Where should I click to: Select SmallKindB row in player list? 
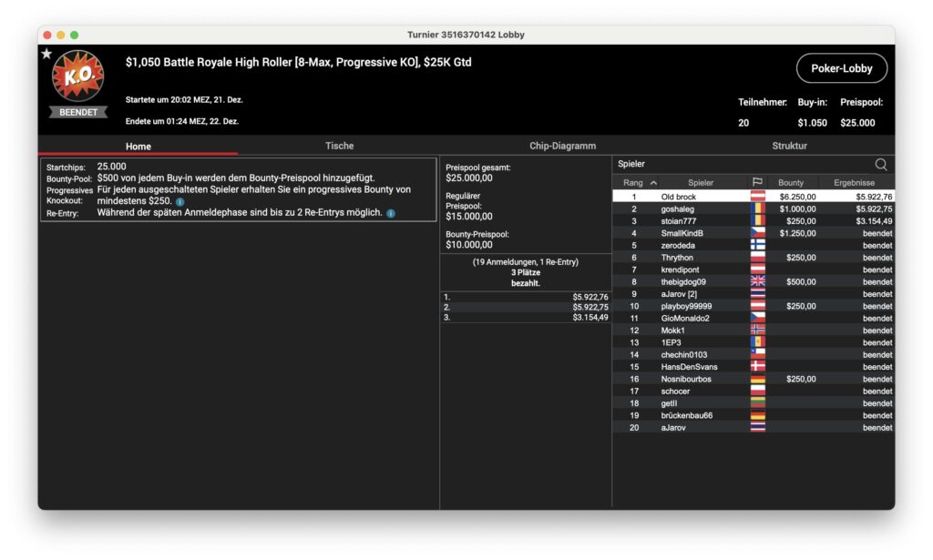pos(682,233)
